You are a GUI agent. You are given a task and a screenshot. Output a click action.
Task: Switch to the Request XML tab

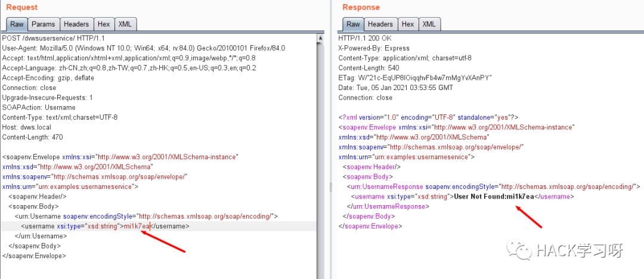point(125,24)
